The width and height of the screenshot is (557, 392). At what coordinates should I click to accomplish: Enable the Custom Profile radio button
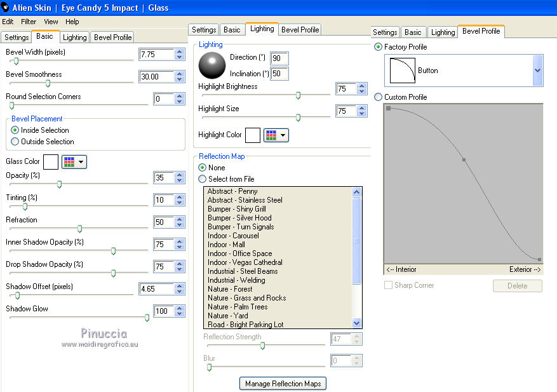379,97
